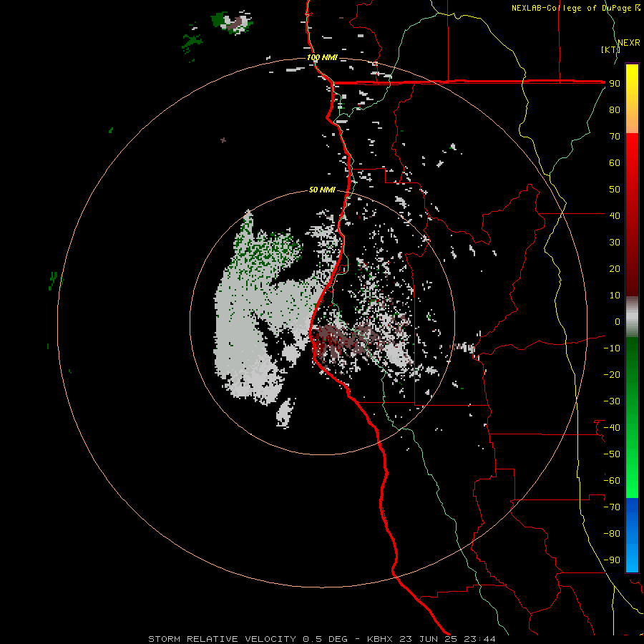Click the light blue segment near -90

click(x=632, y=559)
